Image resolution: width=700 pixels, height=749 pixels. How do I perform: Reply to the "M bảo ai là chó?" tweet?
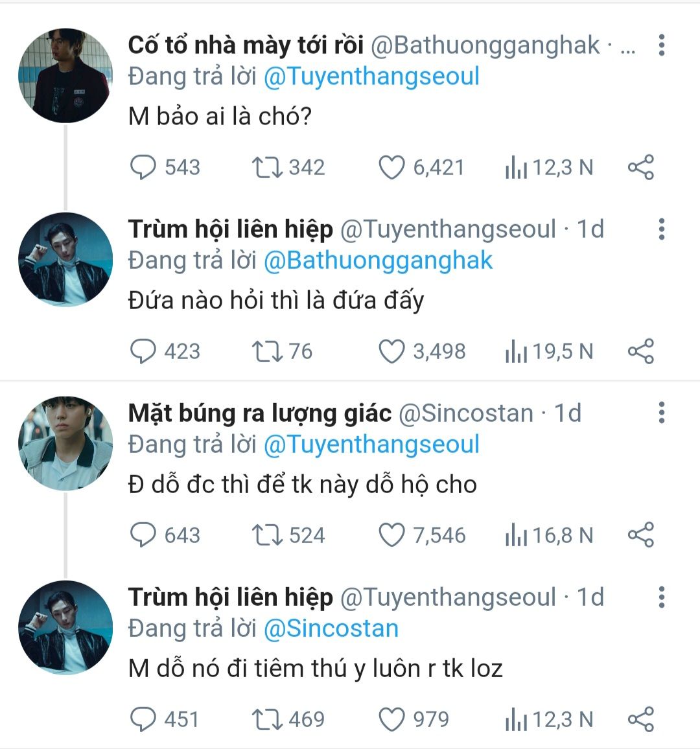tap(143, 167)
